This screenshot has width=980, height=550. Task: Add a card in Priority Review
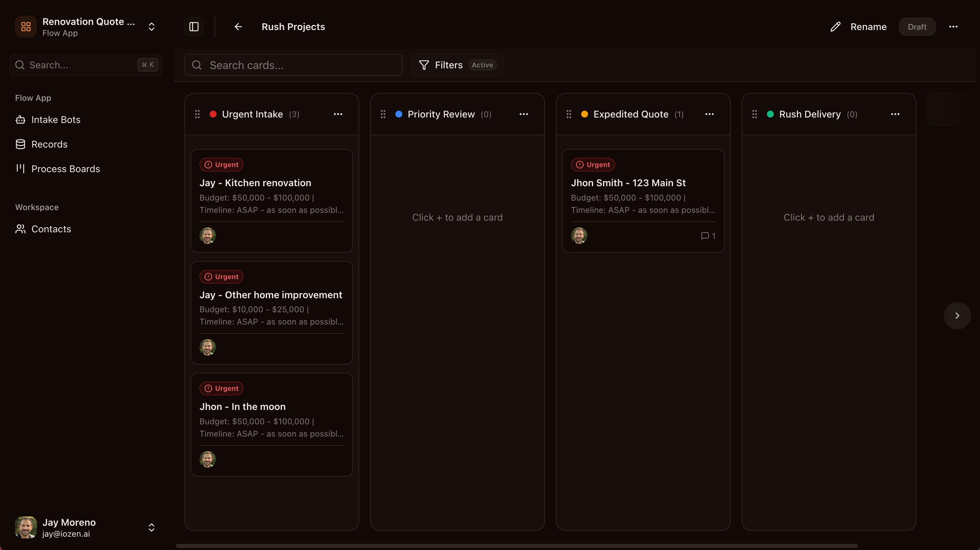pyautogui.click(x=457, y=217)
